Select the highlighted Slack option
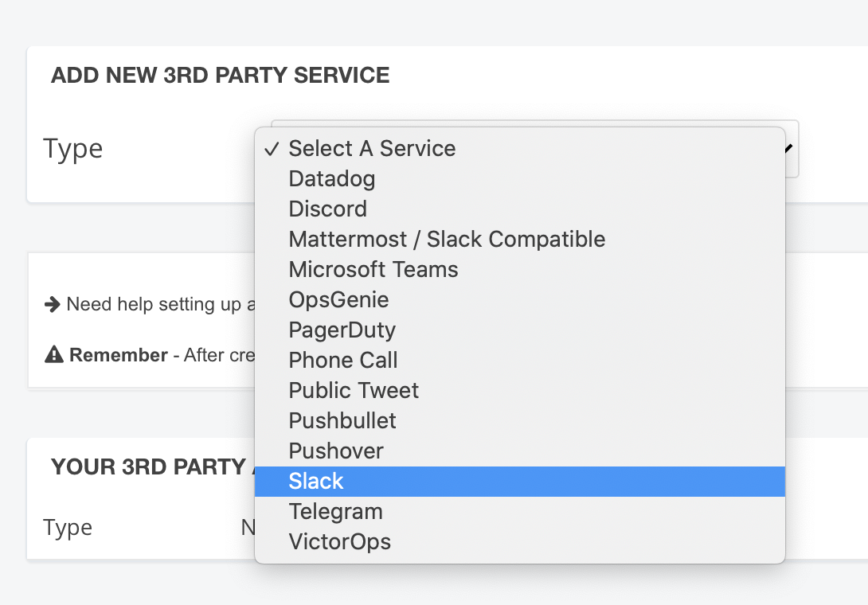 click(316, 482)
